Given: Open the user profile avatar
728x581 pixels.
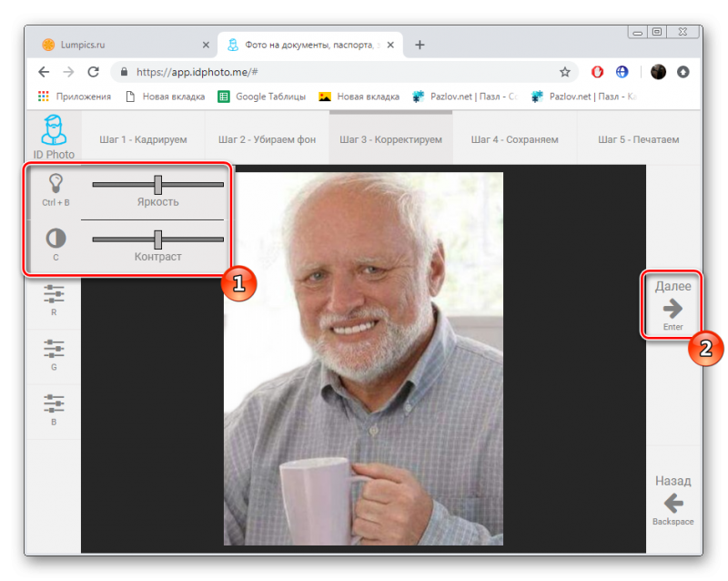Looking at the screenshot, I should point(658,72).
